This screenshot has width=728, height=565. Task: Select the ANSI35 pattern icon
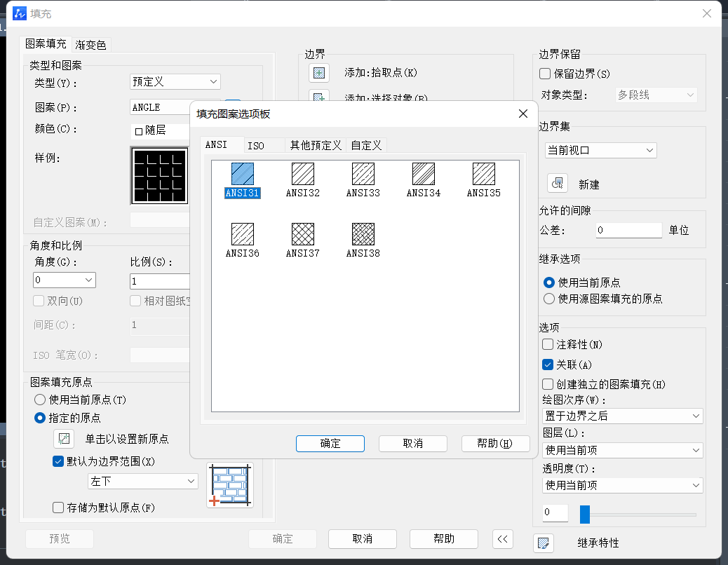pyautogui.click(x=484, y=174)
